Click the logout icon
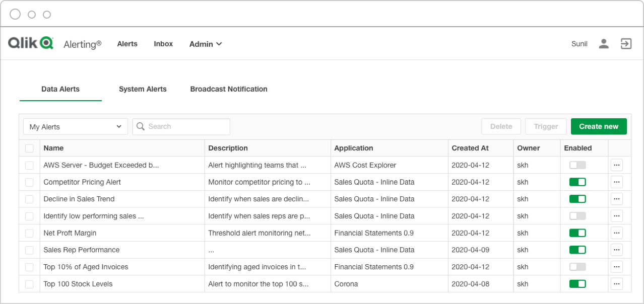Image resolution: width=644 pixels, height=304 pixels. (626, 44)
